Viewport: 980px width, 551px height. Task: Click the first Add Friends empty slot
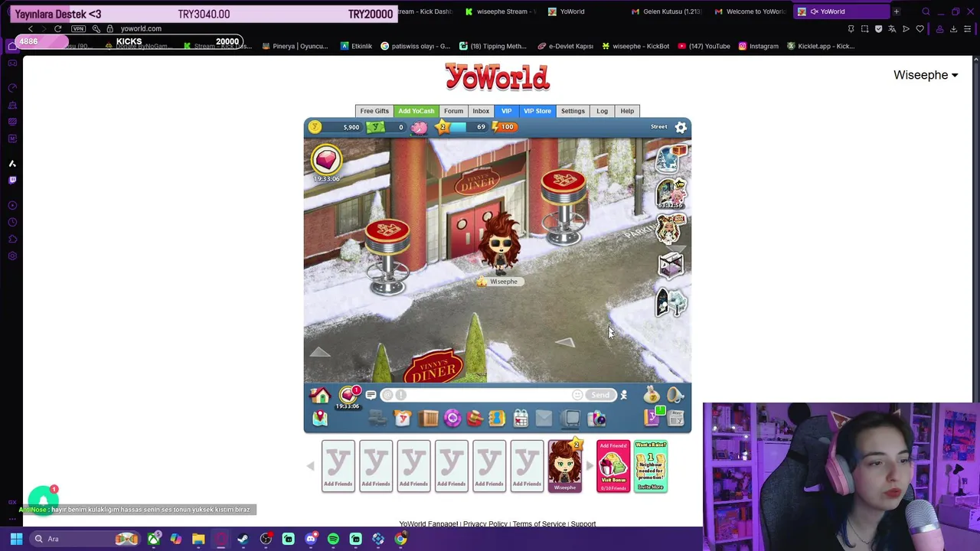[x=338, y=466]
